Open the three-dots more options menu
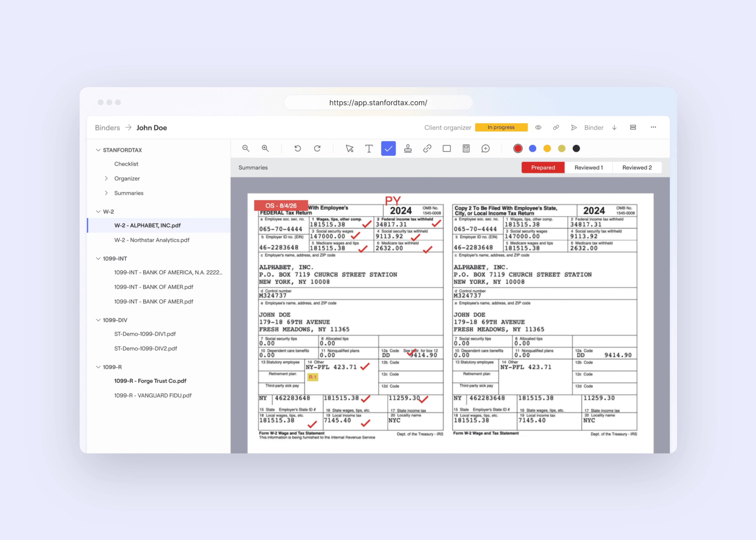The width and height of the screenshot is (756, 540). click(x=653, y=127)
